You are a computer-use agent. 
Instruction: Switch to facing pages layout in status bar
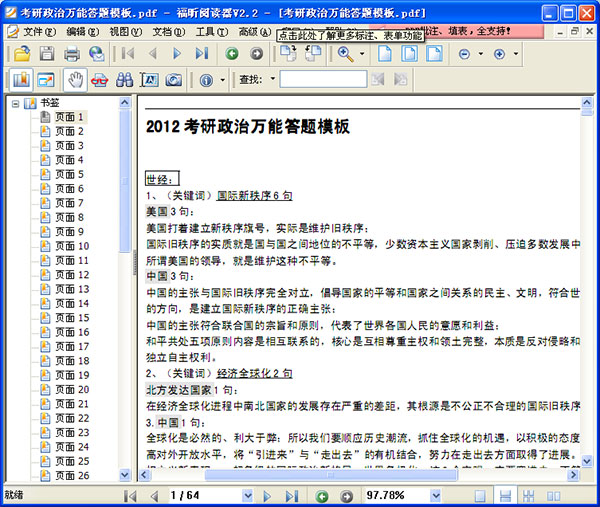tap(553, 497)
